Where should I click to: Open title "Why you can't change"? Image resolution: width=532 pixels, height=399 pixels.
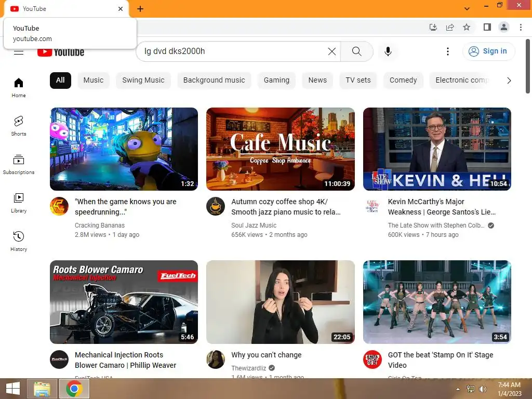click(x=267, y=355)
